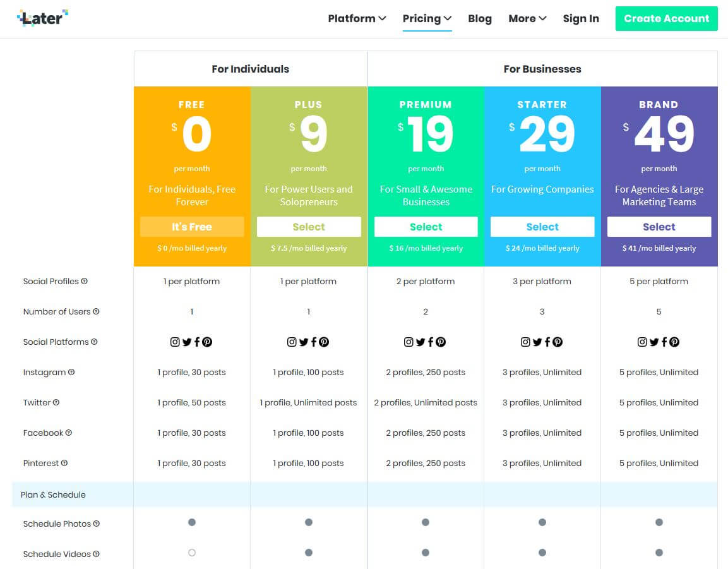This screenshot has width=728, height=569.
Task: Click Instagram icon in Free column
Action: coord(175,342)
